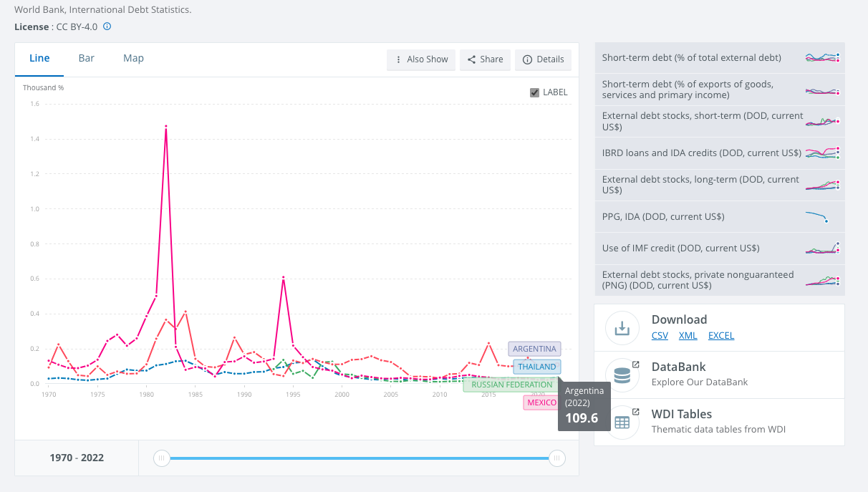Click the license info icon

107,26
